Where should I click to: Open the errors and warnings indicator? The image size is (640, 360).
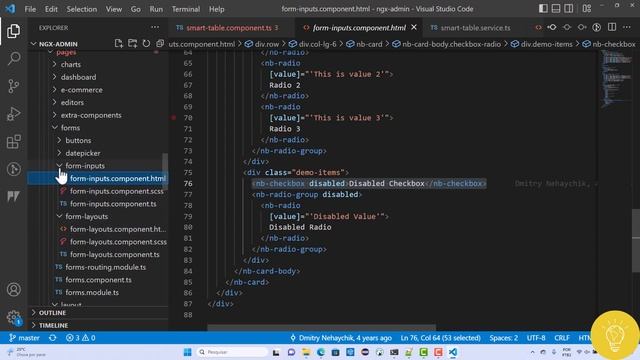[80, 338]
